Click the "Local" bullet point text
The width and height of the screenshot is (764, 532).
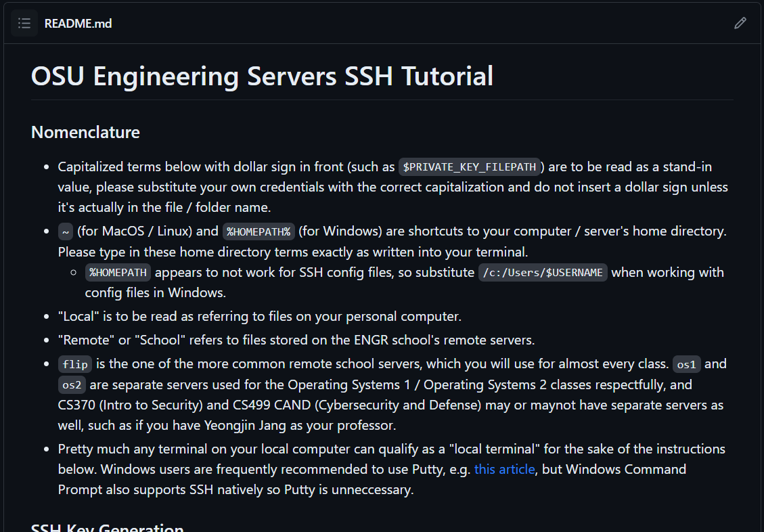click(x=259, y=316)
